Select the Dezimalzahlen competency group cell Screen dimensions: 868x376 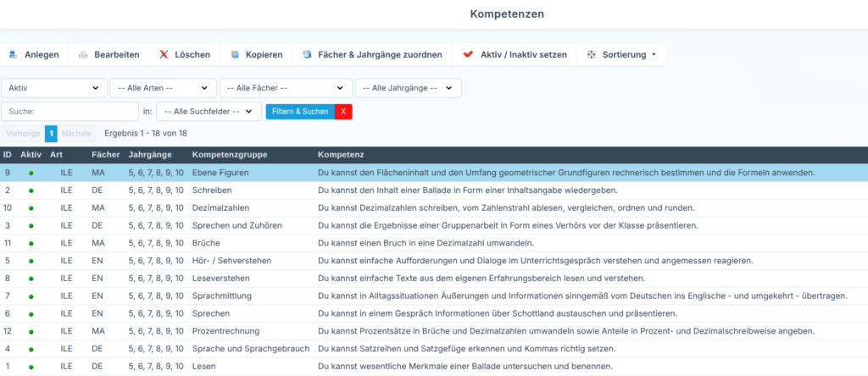(x=221, y=208)
